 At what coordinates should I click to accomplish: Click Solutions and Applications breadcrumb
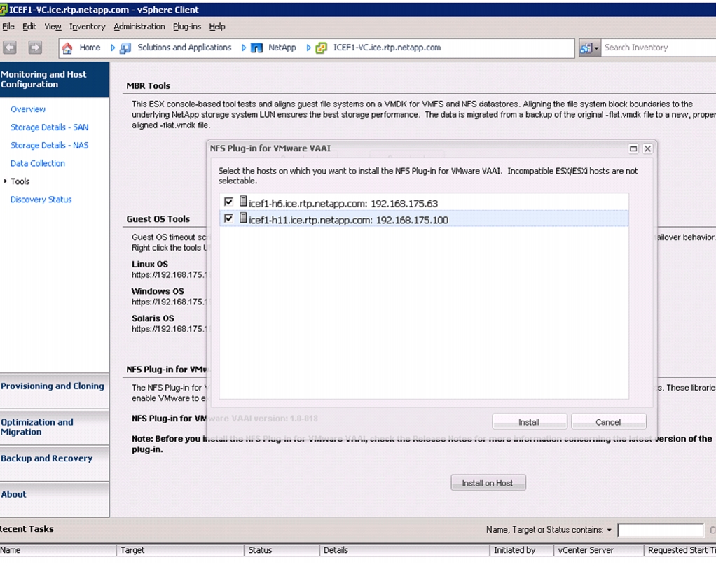184,48
